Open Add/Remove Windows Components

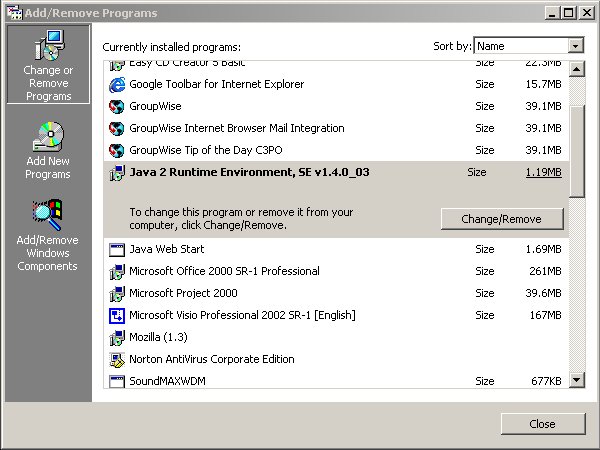click(x=47, y=235)
